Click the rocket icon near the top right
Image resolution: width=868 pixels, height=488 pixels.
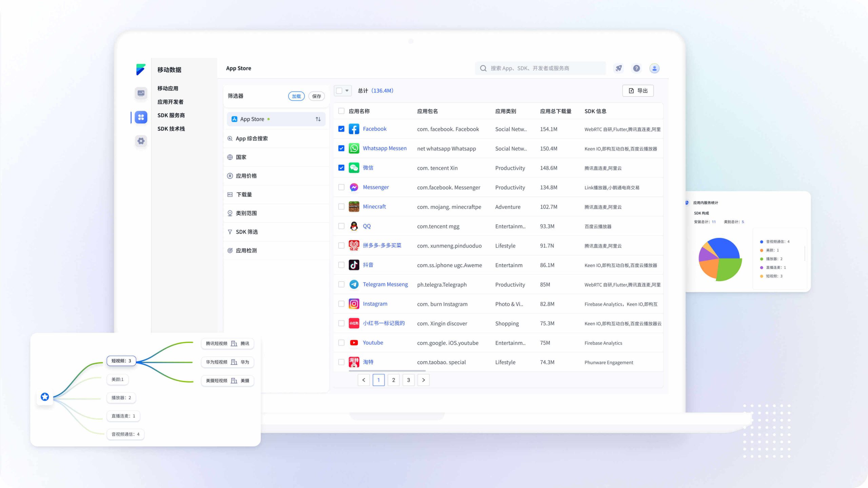618,68
